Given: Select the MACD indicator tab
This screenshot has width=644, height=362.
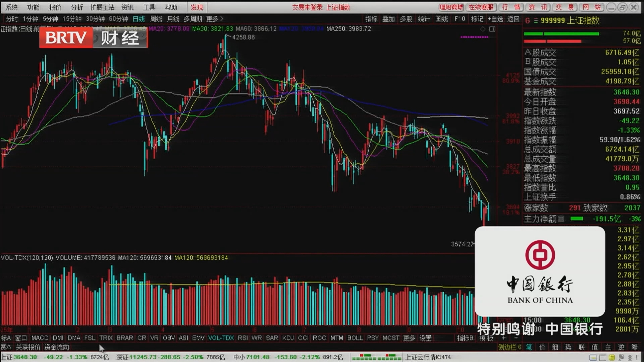Looking at the screenshot, I should click(40, 338).
